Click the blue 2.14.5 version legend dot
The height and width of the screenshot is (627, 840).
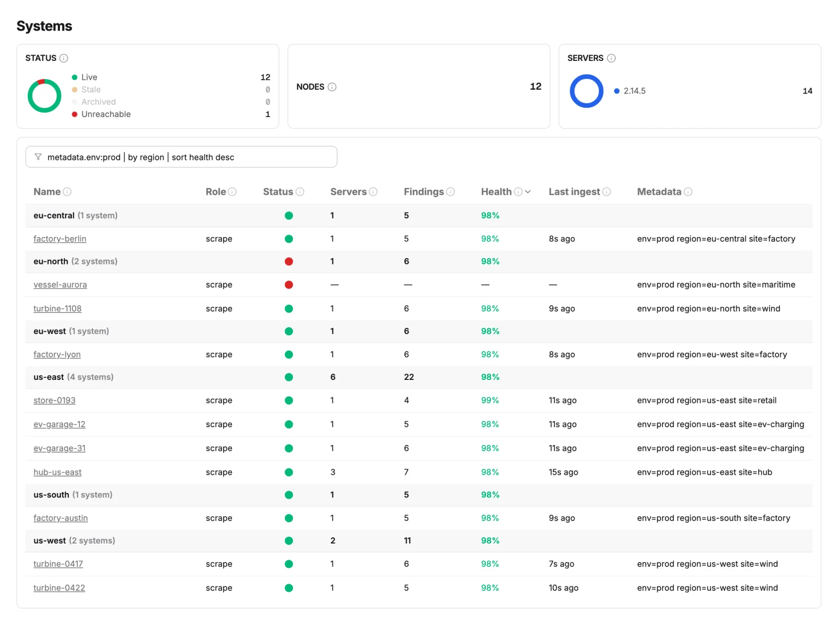pos(617,91)
